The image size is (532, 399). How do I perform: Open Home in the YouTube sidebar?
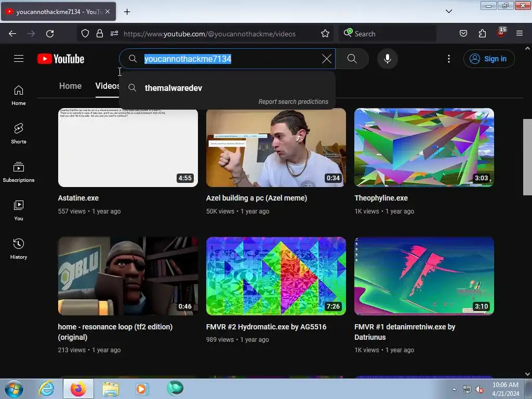coord(19,96)
